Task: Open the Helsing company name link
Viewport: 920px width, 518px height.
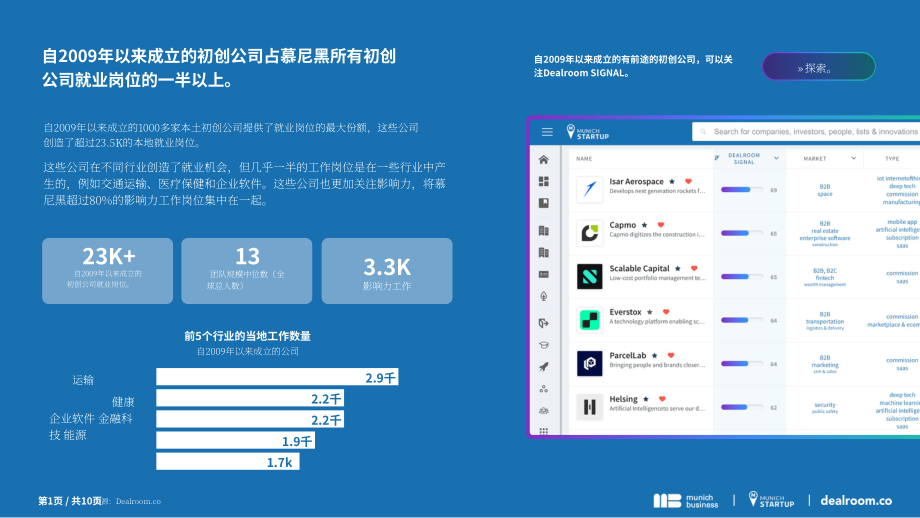Action: click(x=623, y=399)
